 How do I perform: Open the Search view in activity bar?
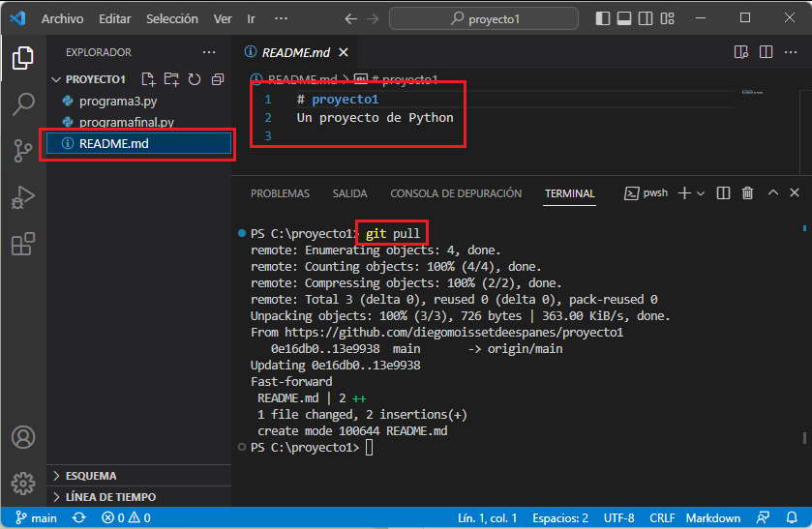pos(23,104)
